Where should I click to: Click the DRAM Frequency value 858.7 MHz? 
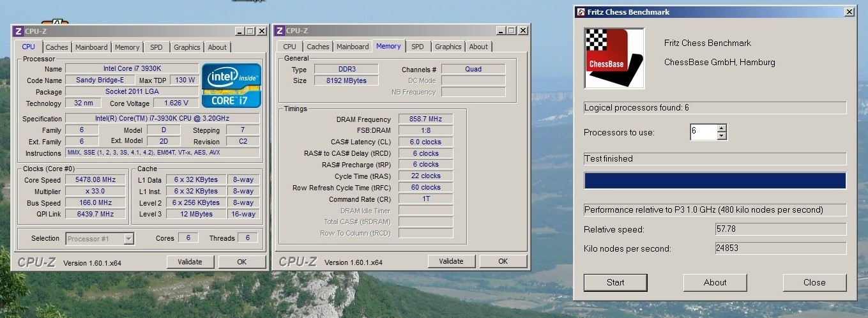click(426, 119)
